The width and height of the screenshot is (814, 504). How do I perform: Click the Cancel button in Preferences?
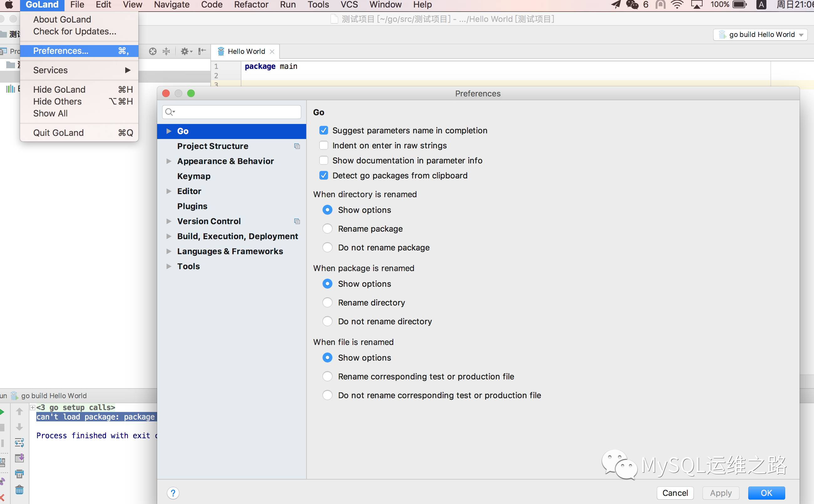[x=675, y=493]
